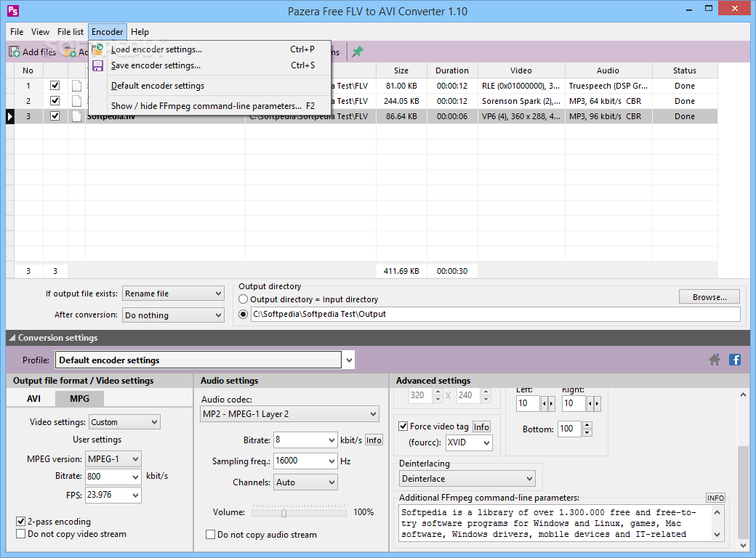Choose Show / hide FFmpeg command-line parameters

210,106
